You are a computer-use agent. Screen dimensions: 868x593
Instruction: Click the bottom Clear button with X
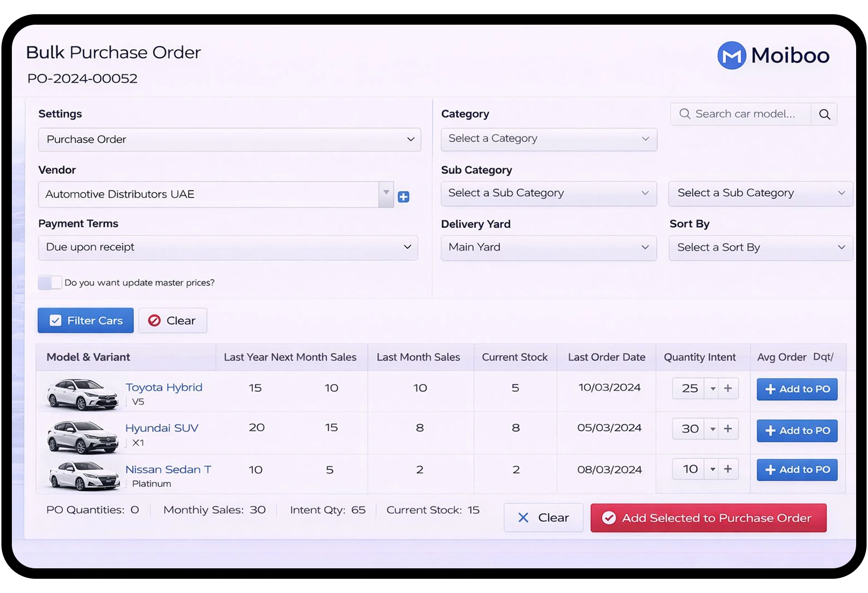[543, 518]
